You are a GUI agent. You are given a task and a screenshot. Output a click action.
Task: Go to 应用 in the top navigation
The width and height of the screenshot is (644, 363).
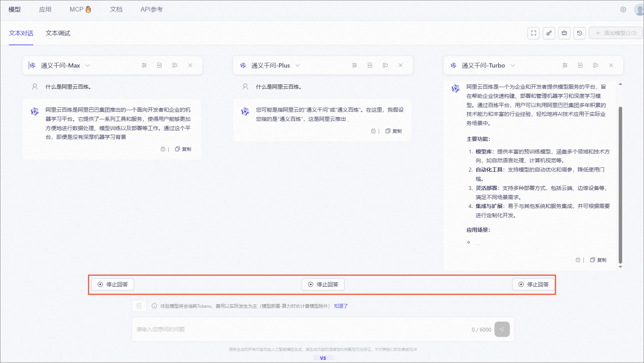[x=45, y=9]
